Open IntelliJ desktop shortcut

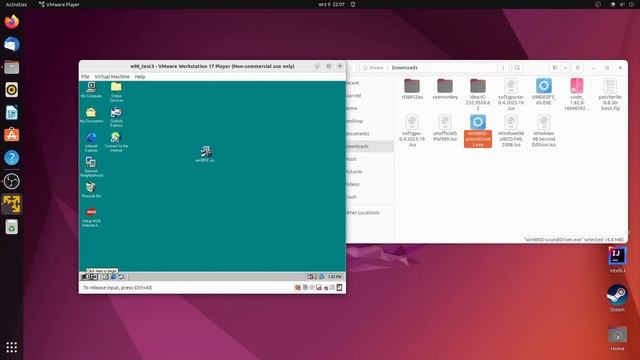click(617, 260)
